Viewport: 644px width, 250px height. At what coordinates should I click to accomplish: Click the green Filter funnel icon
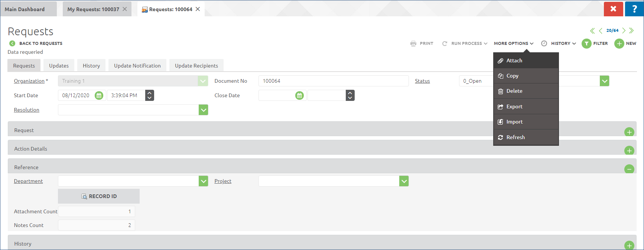[x=586, y=44]
